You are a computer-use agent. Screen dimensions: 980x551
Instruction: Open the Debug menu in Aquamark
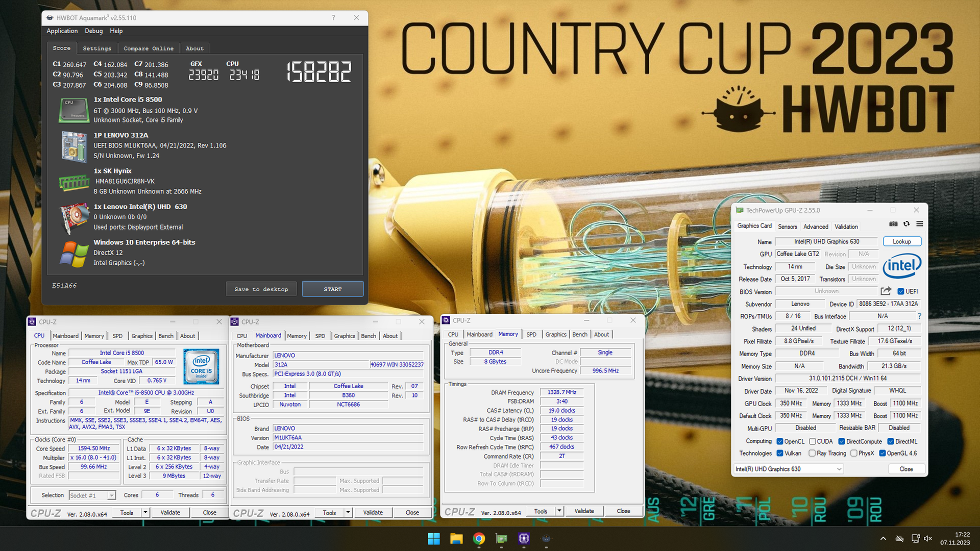94,31
